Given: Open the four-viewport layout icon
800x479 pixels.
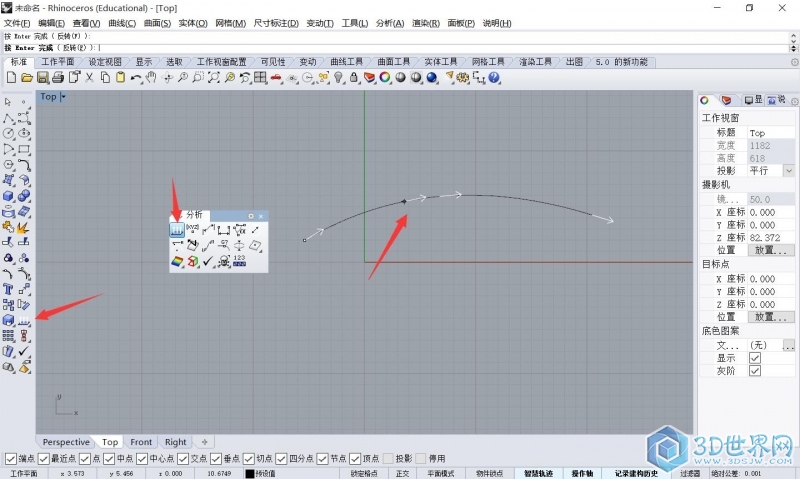Looking at the screenshot, I should pos(260,78).
